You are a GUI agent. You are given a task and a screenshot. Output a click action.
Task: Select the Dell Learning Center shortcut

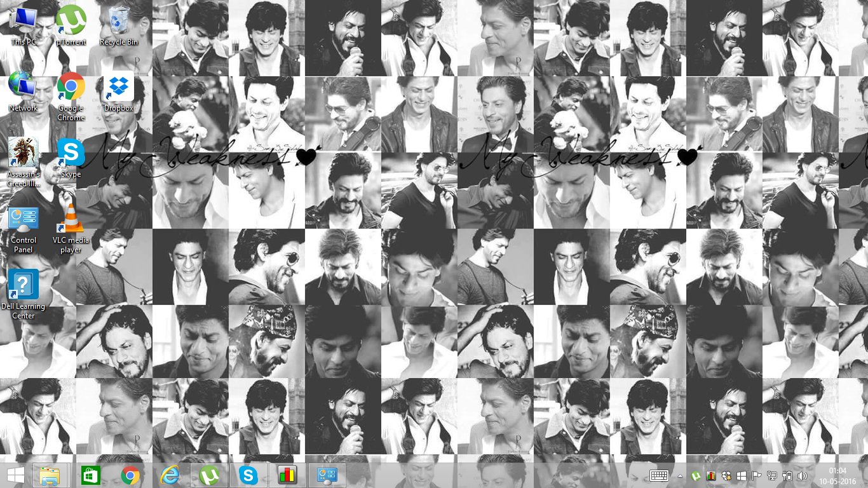[24, 295]
